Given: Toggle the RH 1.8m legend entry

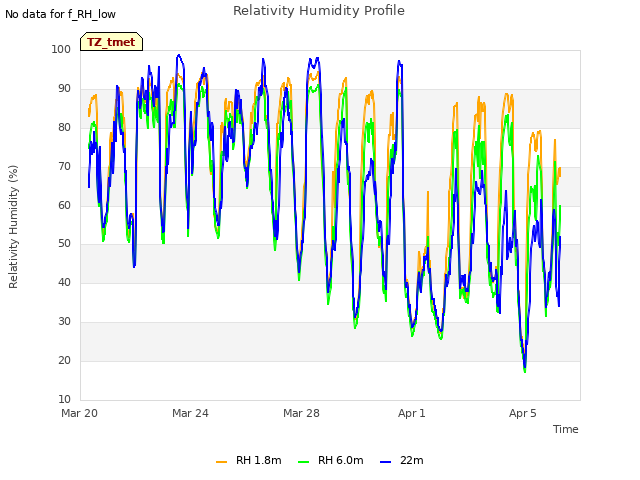Looking at the screenshot, I should 249,460.
